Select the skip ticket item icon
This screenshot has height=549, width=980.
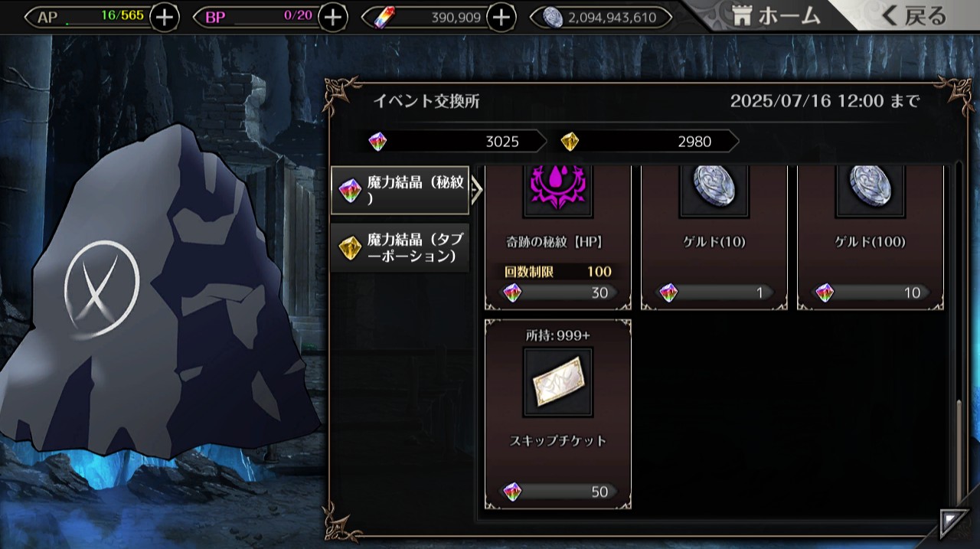557,382
